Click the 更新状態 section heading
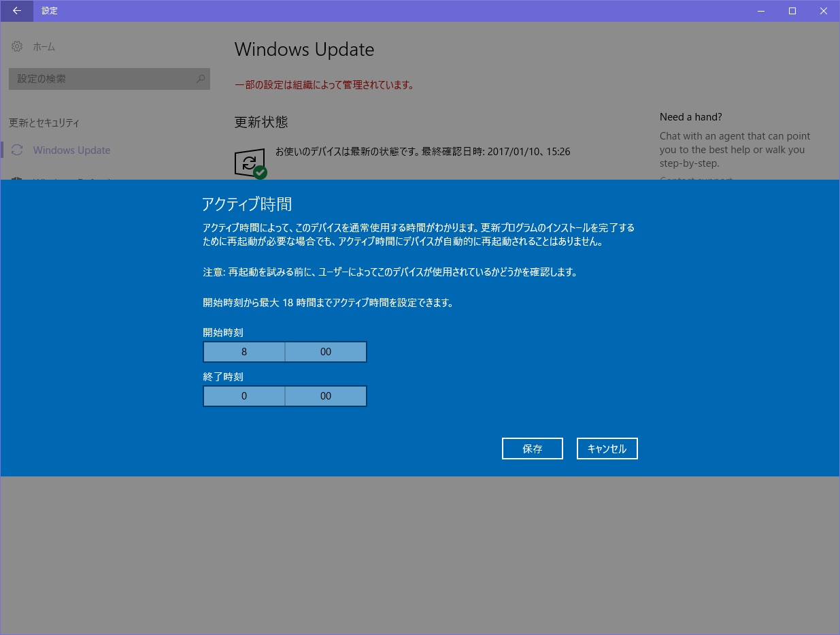The image size is (840, 635). pos(261,122)
